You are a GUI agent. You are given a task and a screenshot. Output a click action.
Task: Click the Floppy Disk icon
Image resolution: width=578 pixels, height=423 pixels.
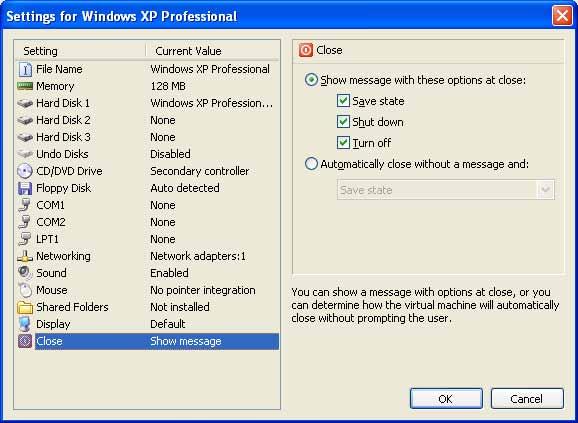[x=25, y=188]
